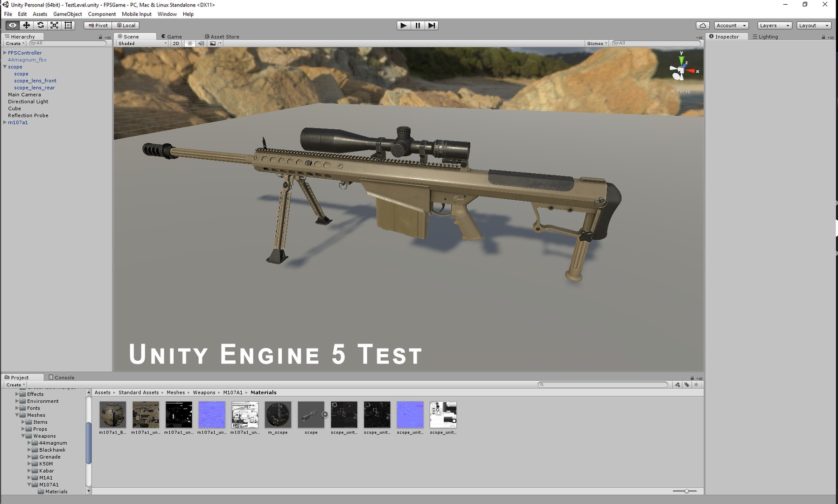Open Search by Type filter icon

pos(677,385)
